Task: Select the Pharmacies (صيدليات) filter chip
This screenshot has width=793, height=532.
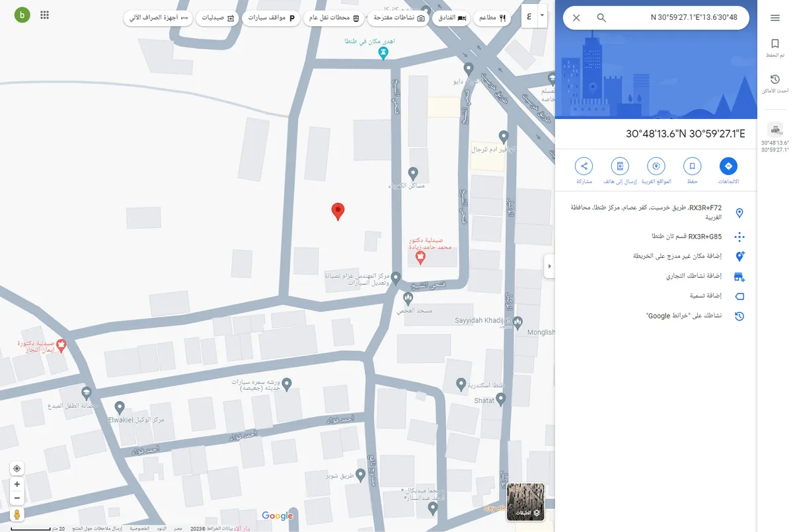Action: [218, 19]
